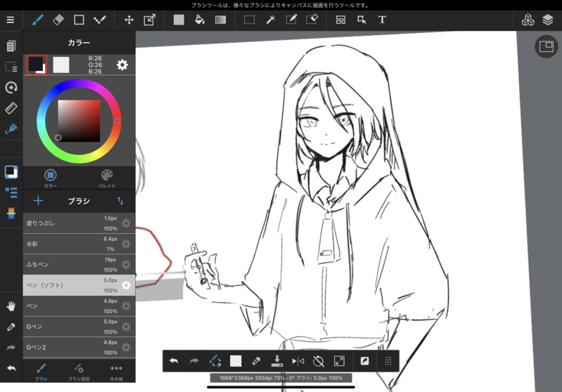Select the Move tool

tap(129, 20)
